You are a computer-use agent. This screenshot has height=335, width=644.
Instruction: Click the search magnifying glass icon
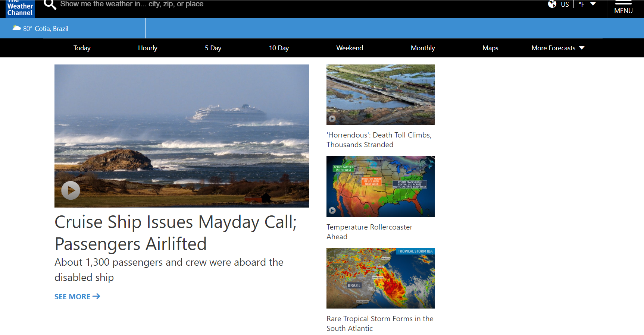click(x=50, y=4)
